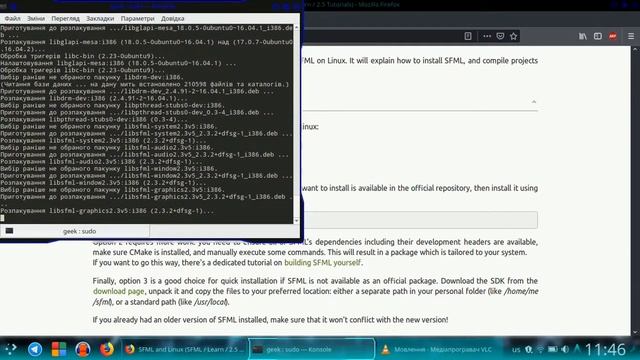Save page to Pocket icon
Screen dimensions: 640x360
[x=500, y=36]
